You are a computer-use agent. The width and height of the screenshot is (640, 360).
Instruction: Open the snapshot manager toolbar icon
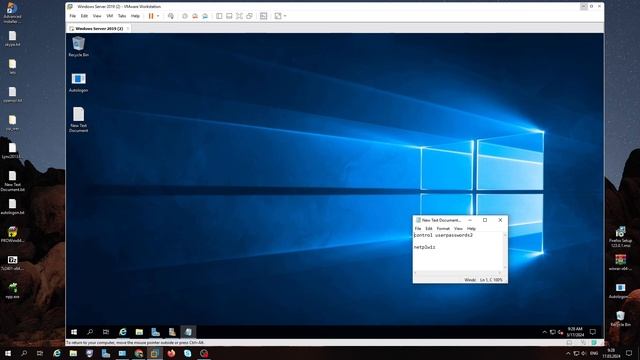click(x=205, y=16)
